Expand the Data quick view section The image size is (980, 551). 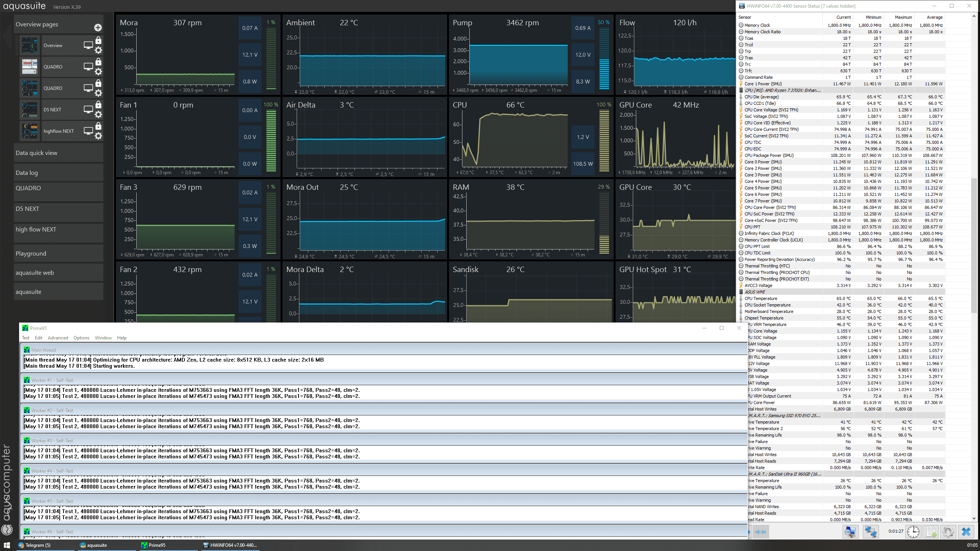click(58, 153)
